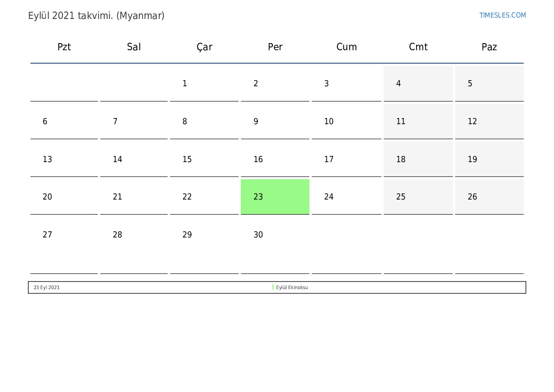Select Tuesday date 21
The height and width of the screenshot is (392, 554).
click(x=134, y=197)
